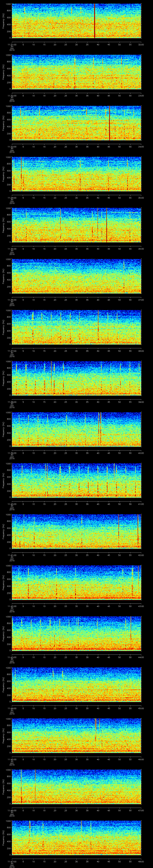This screenshot has height=868, width=153.
Task: Select the spectrogram panel starting at 11:40:00
Action: pos(77,480)
